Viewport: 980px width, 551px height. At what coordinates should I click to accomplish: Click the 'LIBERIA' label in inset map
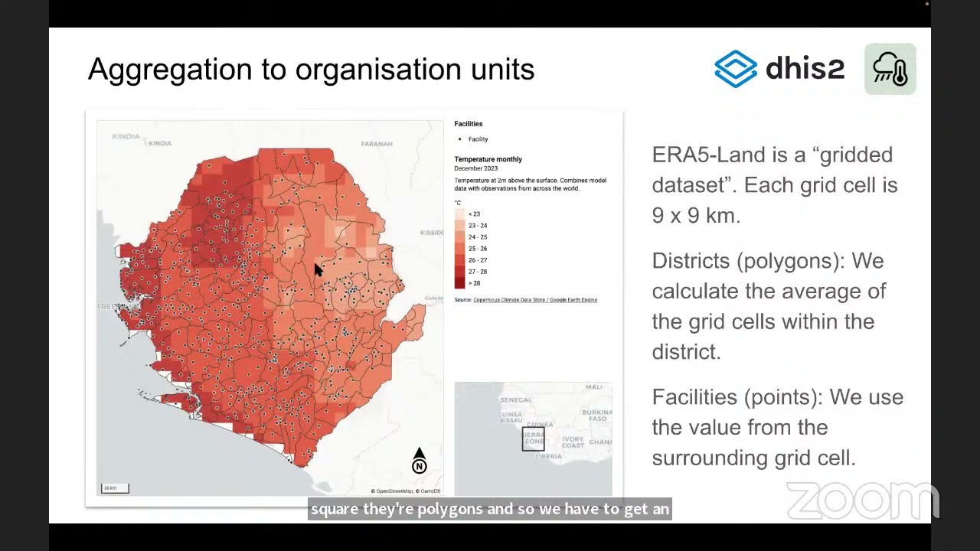[x=548, y=456]
